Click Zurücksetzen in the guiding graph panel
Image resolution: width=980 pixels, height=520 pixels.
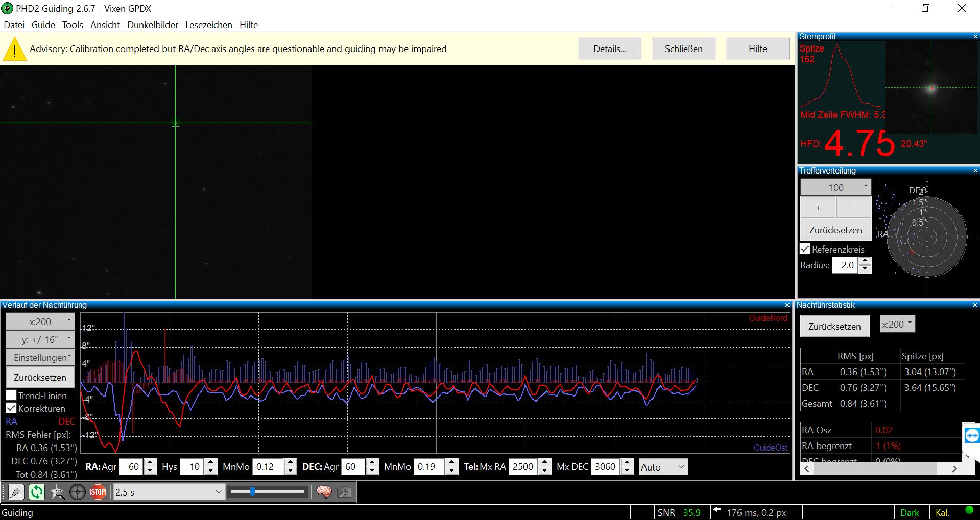(40, 378)
